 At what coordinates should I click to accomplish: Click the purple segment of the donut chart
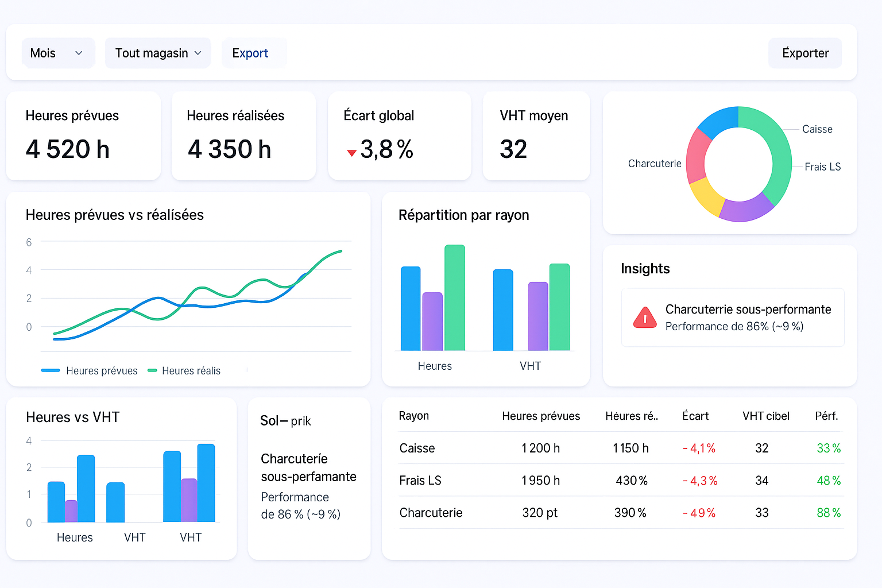point(745,210)
